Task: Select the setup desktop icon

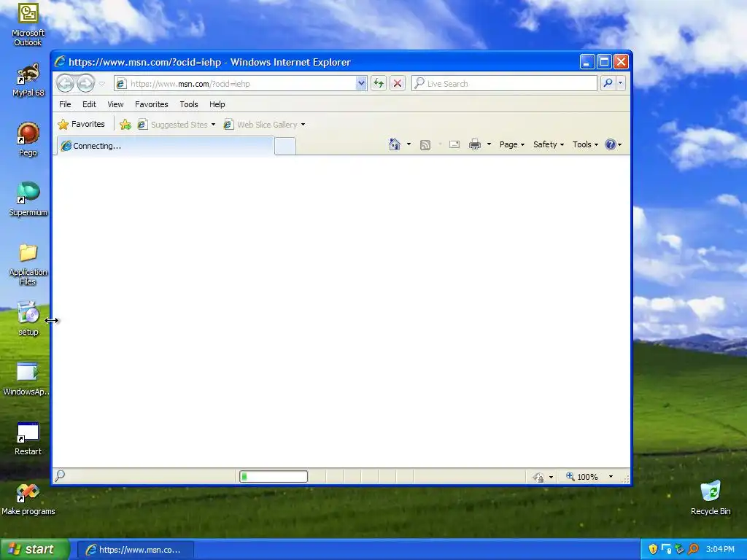Action: point(28,319)
